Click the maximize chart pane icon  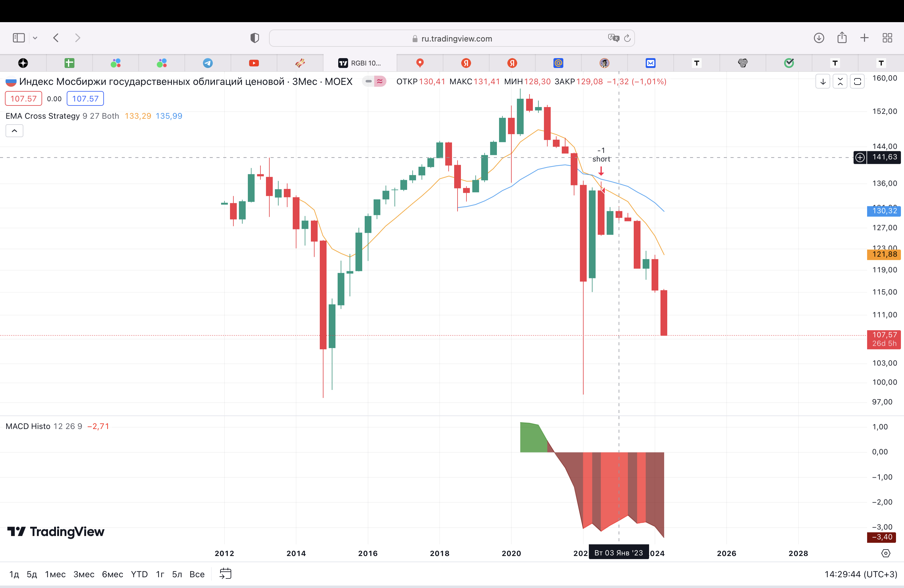coord(857,82)
